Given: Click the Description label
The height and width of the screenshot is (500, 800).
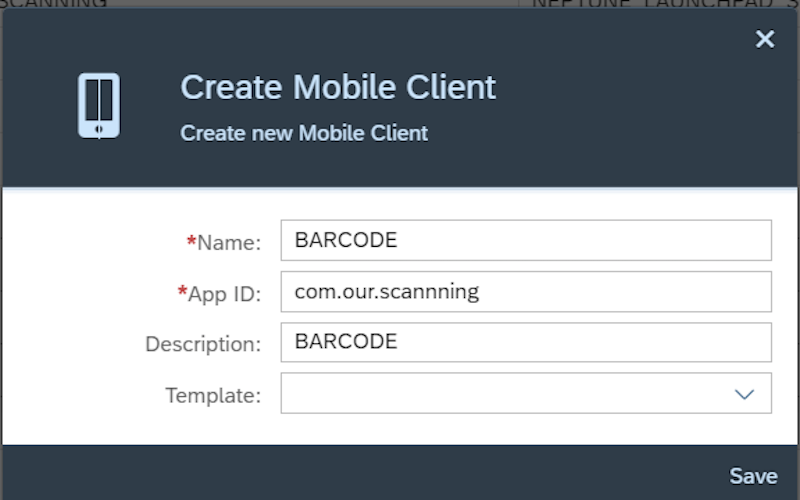Looking at the screenshot, I should (x=203, y=344).
